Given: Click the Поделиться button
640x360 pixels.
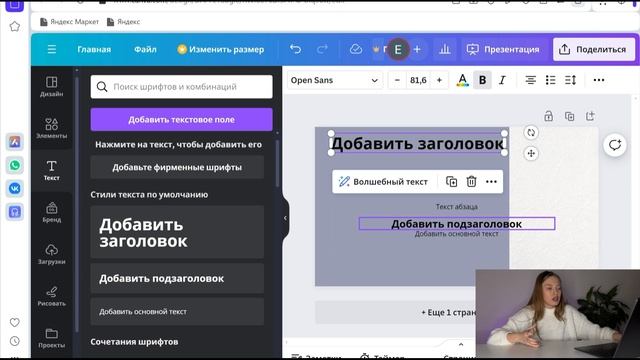Looking at the screenshot, I should pos(594,49).
